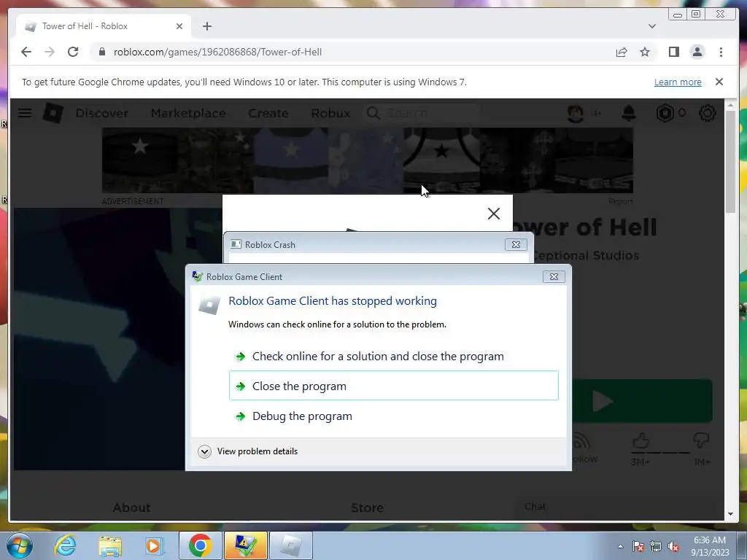The image size is (747, 560).
Task: Report the advertisement
Action: click(x=620, y=201)
